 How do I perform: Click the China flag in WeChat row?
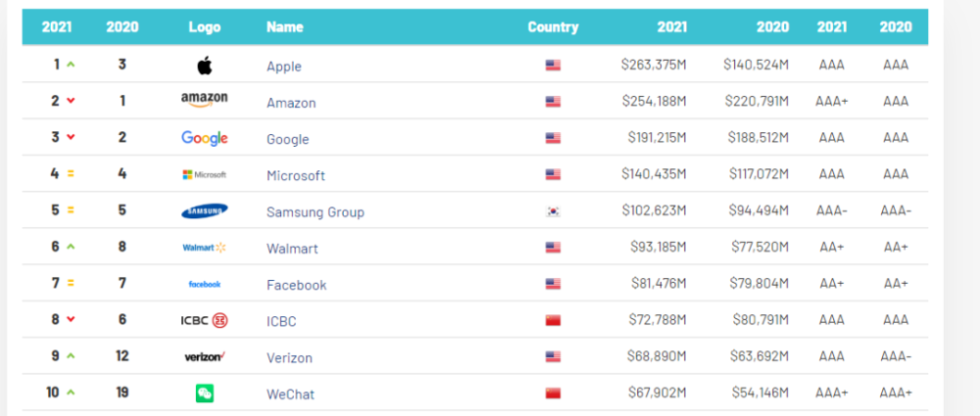(553, 393)
